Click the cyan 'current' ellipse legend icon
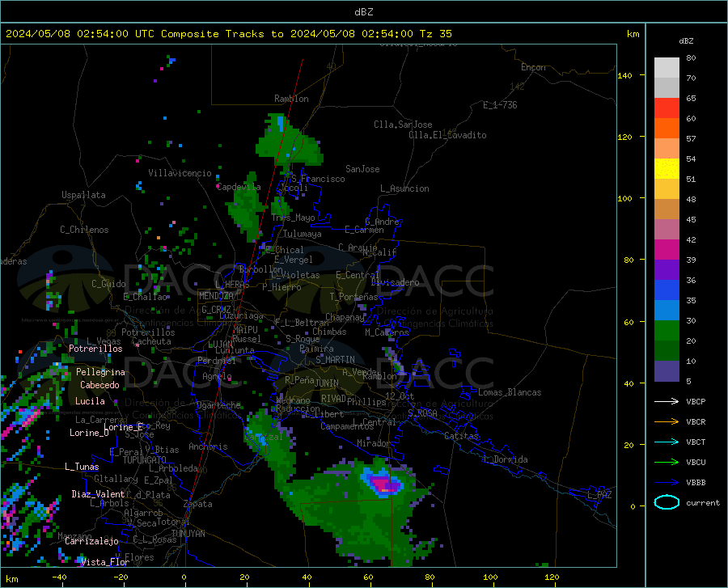The image size is (728, 588). point(667,502)
